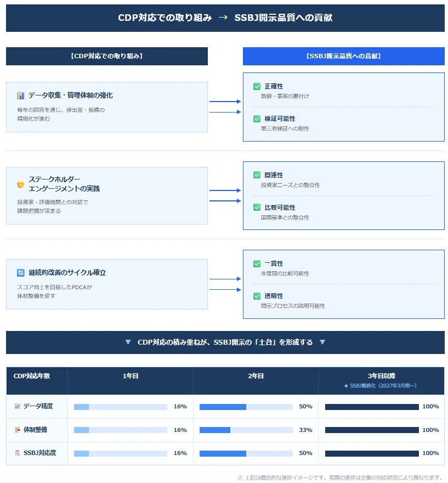Toggle the green checkmark for 透明性
This screenshot has height=483, width=448.
pos(257,296)
